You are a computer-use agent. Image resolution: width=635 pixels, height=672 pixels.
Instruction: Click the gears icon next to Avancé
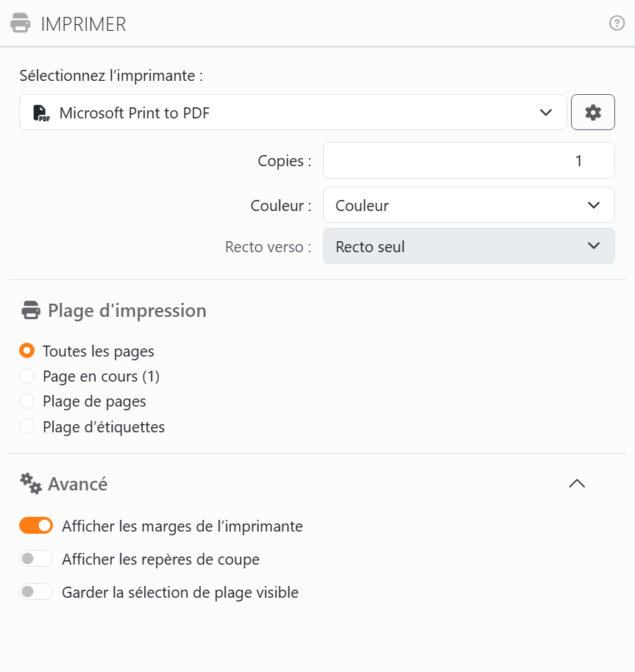coord(31,484)
